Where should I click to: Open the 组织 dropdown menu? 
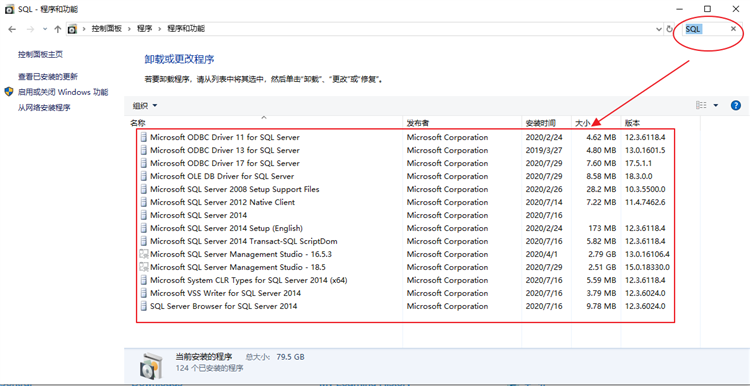(144, 105)
